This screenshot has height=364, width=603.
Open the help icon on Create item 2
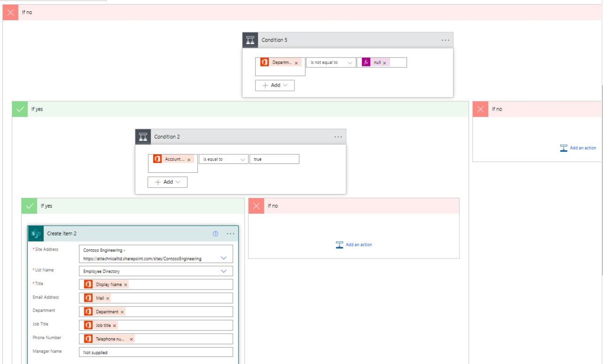(x=215, y=233)
